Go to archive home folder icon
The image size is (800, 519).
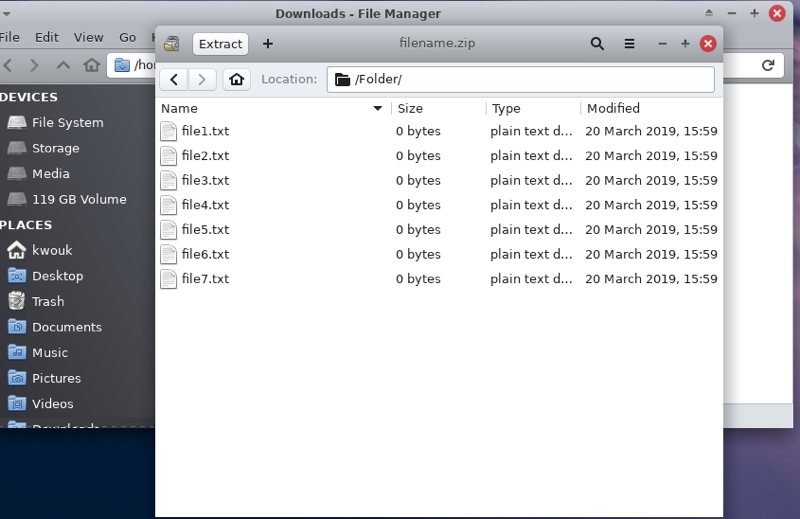(x=236, y=79)
